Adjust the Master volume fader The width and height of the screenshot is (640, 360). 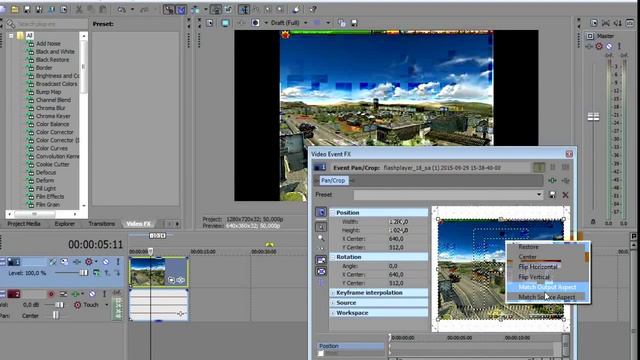[593, 117]
